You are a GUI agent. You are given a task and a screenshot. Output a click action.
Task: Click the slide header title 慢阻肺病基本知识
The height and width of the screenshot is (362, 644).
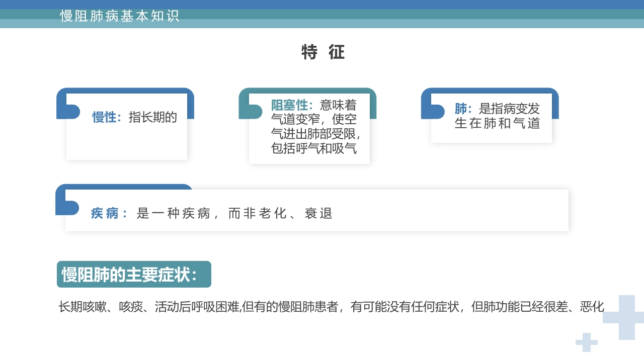[120, 16]
